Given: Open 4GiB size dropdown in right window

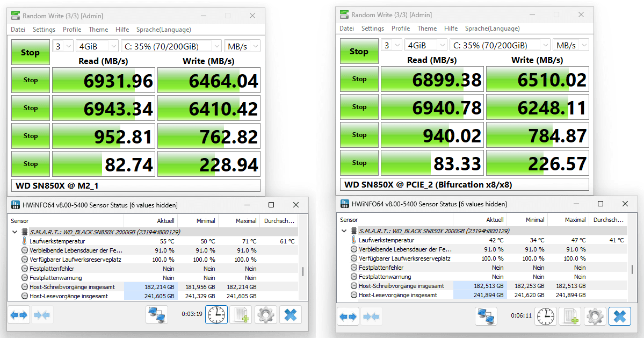Looking at the screenshot, I should (x=425, y=45).
